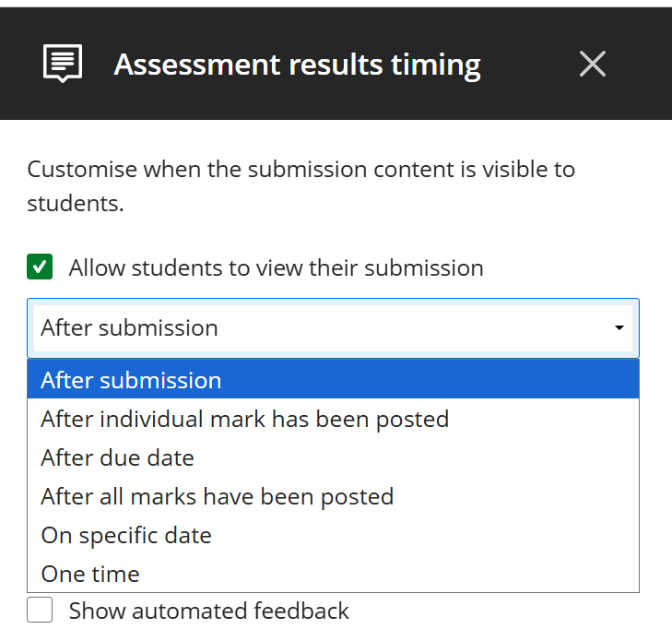672x641 pixels.
Task: Click the empty square box before Show automated
Action: 40,611
